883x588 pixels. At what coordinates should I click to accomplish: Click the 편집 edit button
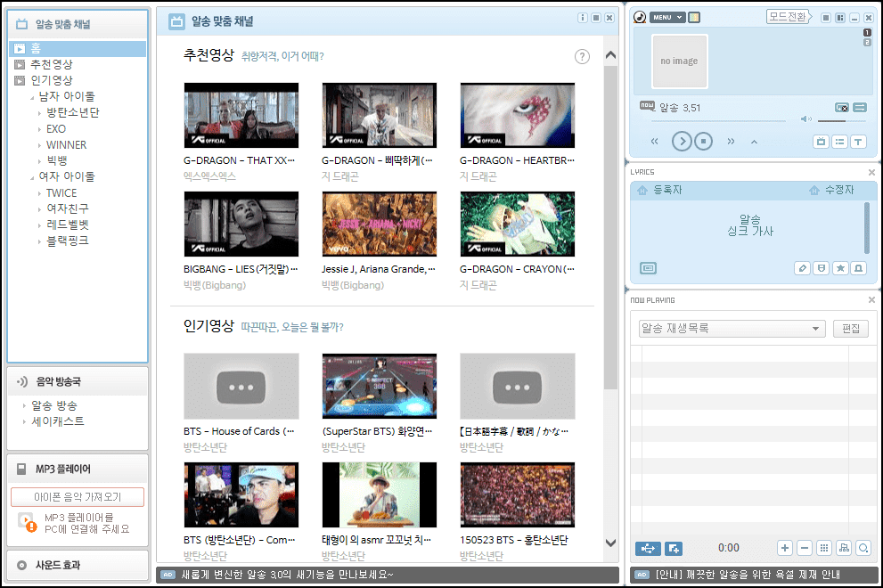[851, 329]
